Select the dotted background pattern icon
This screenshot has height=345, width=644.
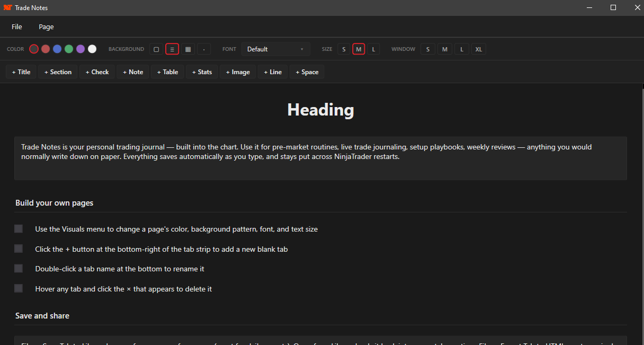coord(204,49)
